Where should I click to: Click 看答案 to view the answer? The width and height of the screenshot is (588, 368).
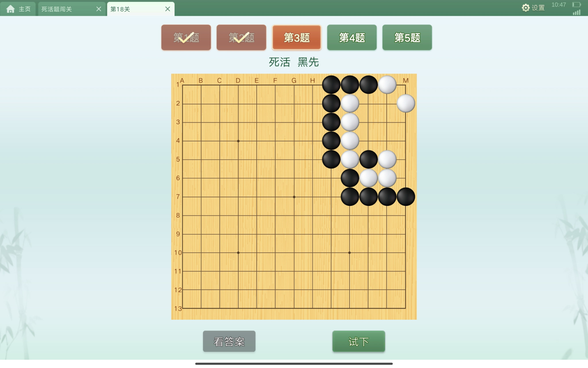pos(229,341)
